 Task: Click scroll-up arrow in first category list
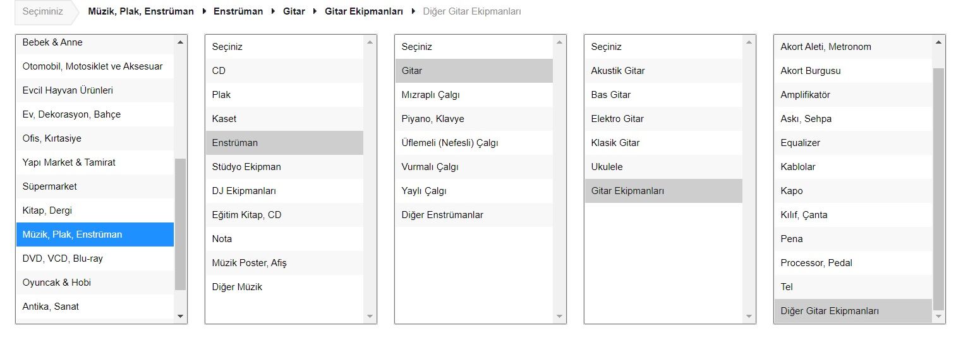(180, 42)
